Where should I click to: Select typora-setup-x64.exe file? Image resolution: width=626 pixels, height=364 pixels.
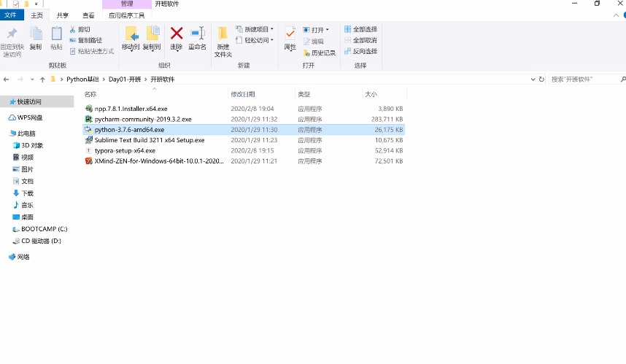pos(244,150)
